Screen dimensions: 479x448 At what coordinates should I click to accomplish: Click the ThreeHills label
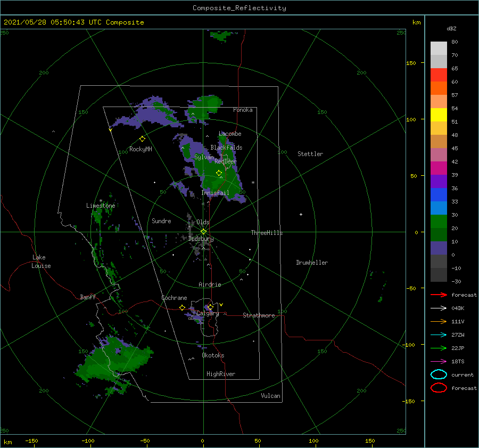(267, 233)
